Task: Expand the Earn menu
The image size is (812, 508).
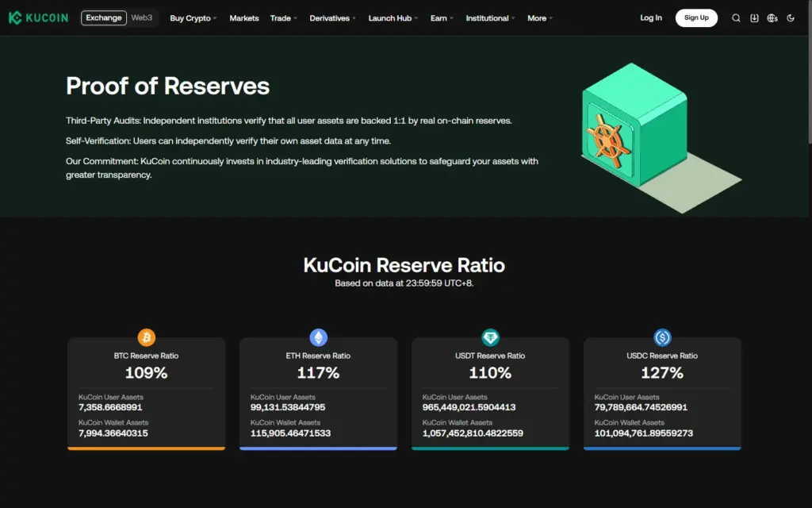Action: [x=442, y=18]
